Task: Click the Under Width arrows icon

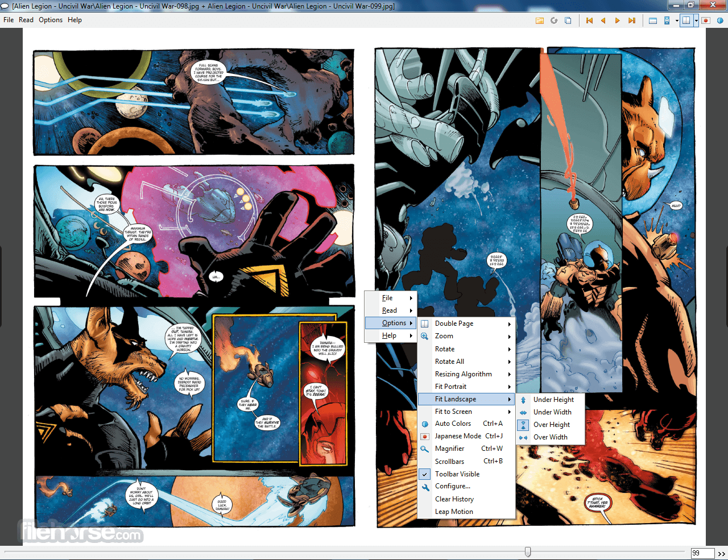Action: 523,413
